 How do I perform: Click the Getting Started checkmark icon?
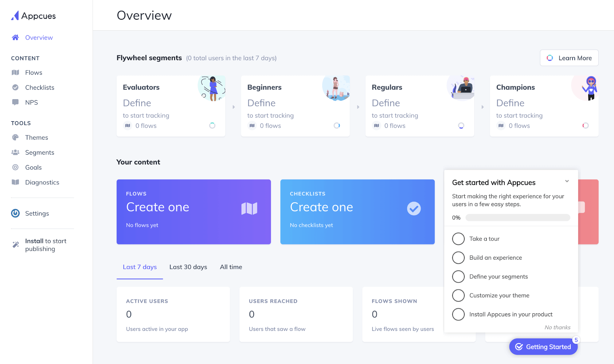(x=519, y=347)
